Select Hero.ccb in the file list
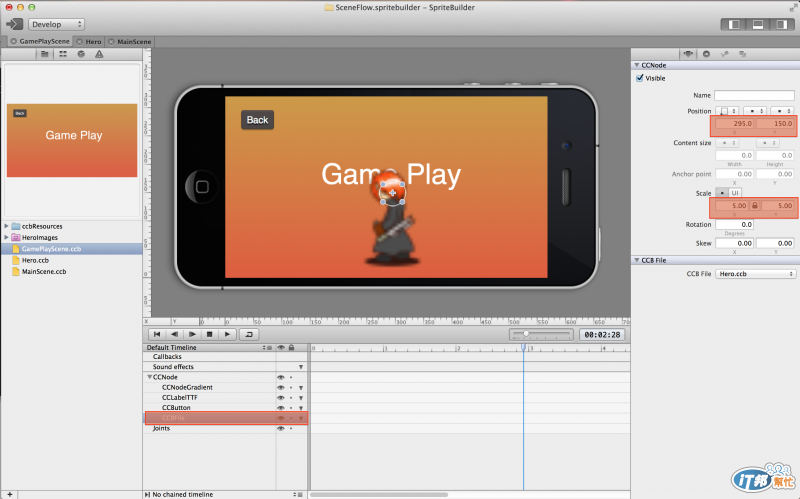This screenshot has height=499, width=800. [35, 260]
